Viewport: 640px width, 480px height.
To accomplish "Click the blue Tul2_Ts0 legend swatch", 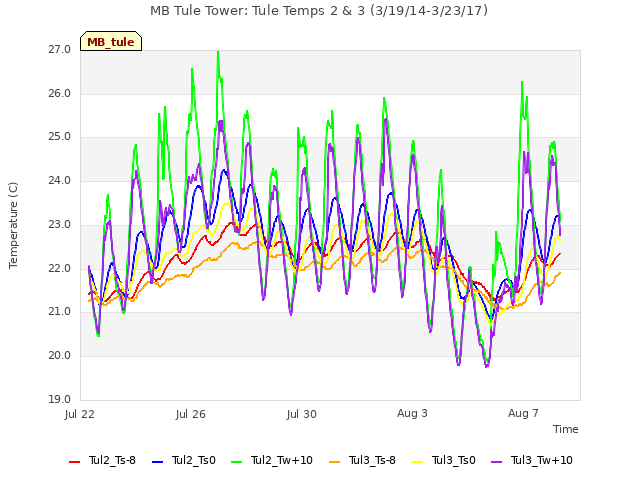I will (x=158, y=462).
